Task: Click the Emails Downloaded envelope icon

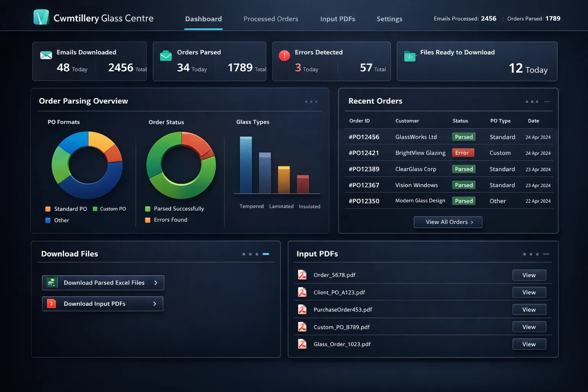Action: (46, 55)
